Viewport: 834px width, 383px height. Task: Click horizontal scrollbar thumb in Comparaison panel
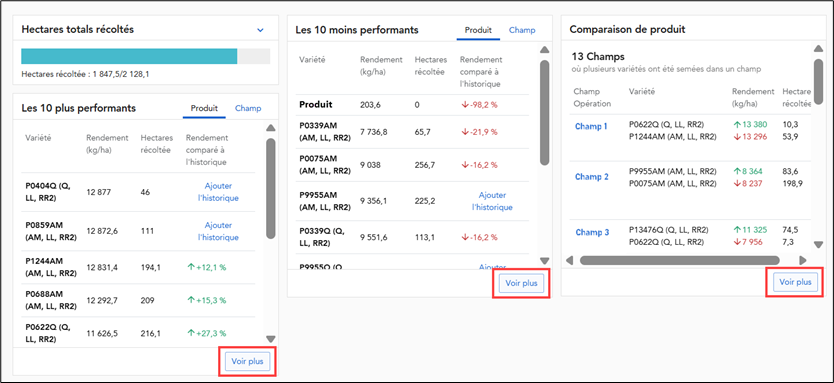679,260
